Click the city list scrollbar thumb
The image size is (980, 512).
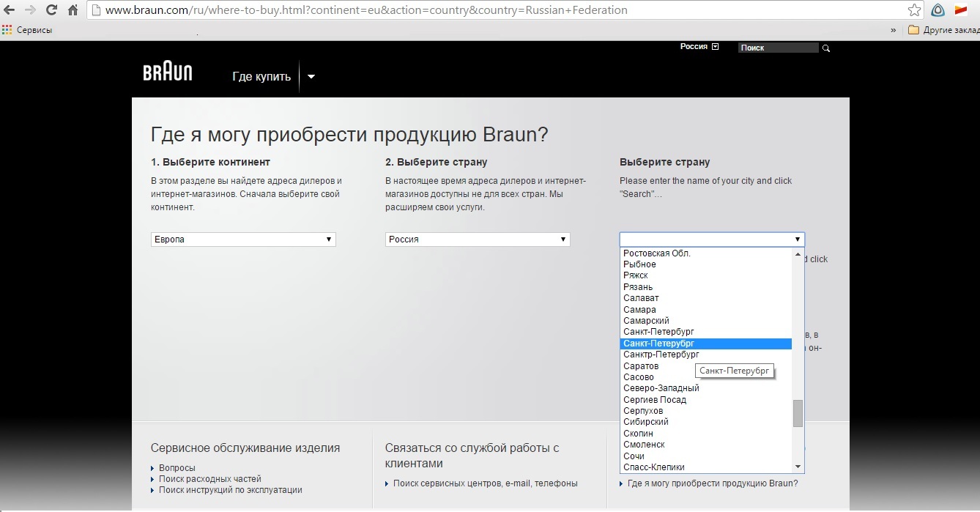pos(798,413)
